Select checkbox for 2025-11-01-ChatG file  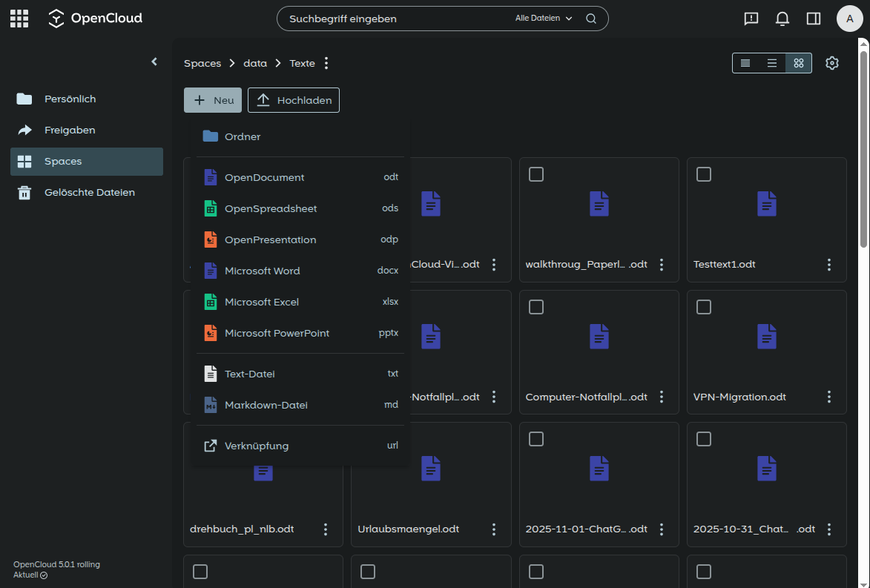[x=536, y=439]
